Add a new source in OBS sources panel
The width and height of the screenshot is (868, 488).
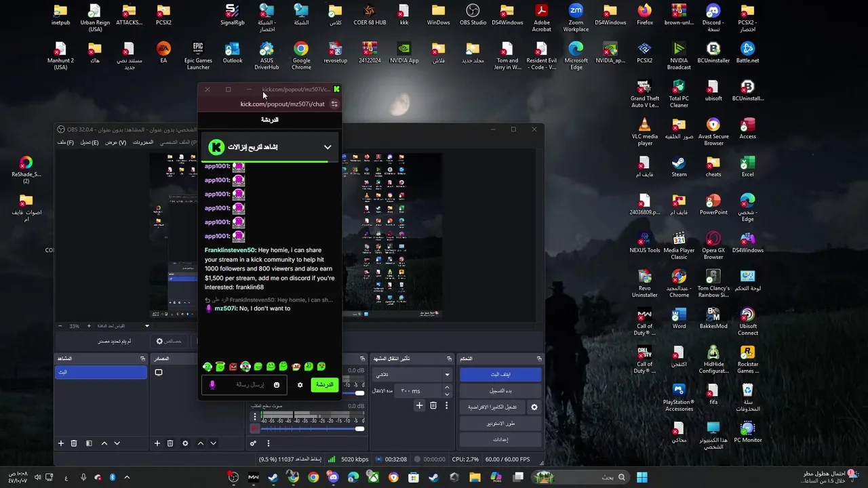(157, 443)
